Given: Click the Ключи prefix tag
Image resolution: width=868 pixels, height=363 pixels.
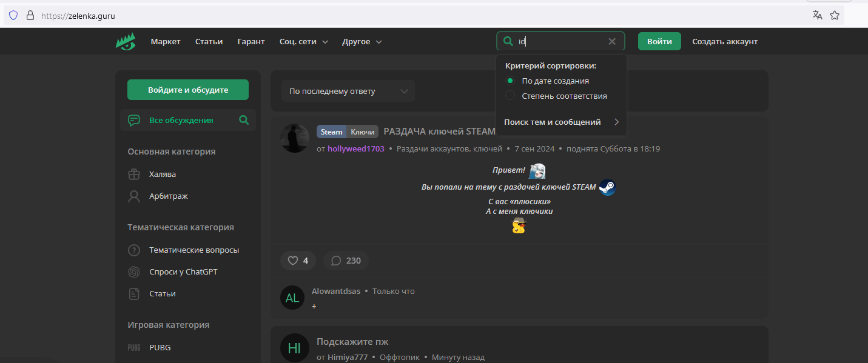Looking at the screenshot, I should pyautogui.click(x=363, y=132).
